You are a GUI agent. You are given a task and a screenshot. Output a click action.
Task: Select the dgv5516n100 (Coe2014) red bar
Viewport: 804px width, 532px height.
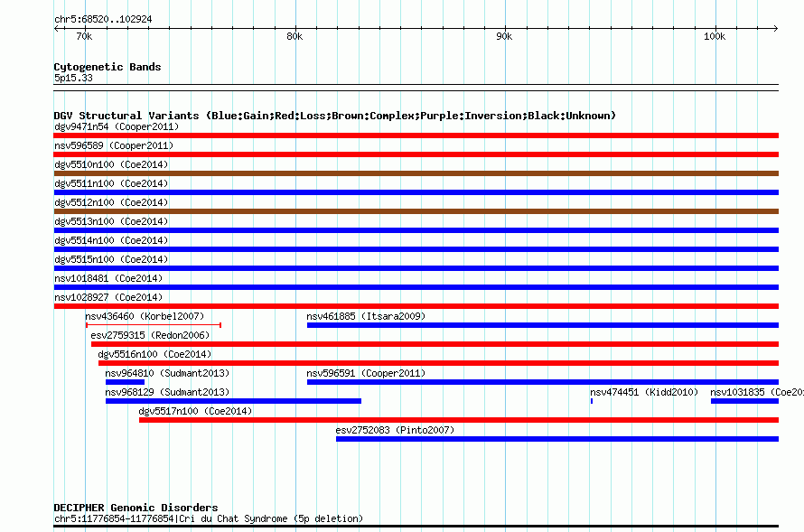(x=438, y=363)
